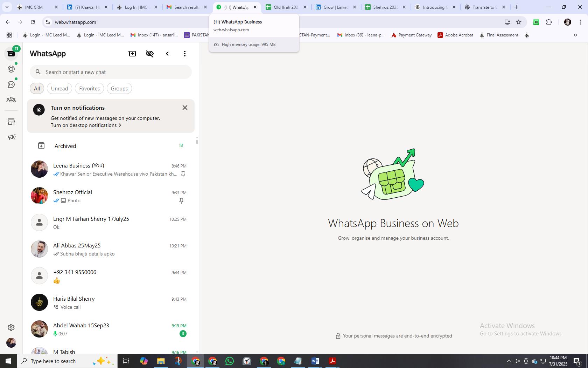Open Adobe Acrobat bookmark

click(x=456, y=35)
